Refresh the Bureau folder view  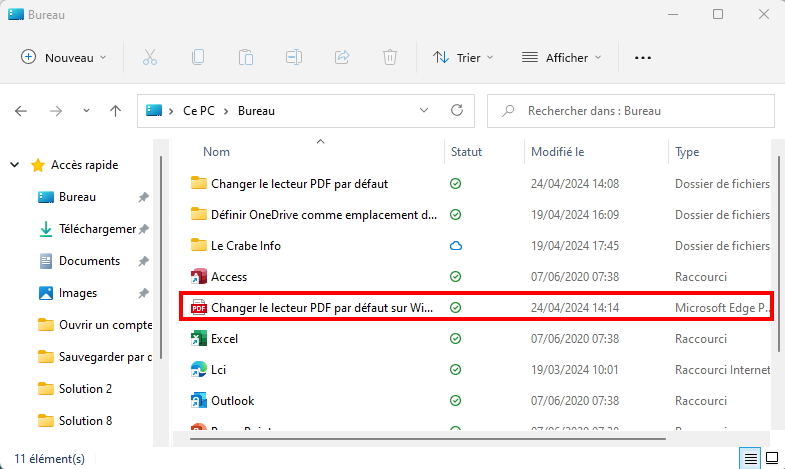click(457, 110)
